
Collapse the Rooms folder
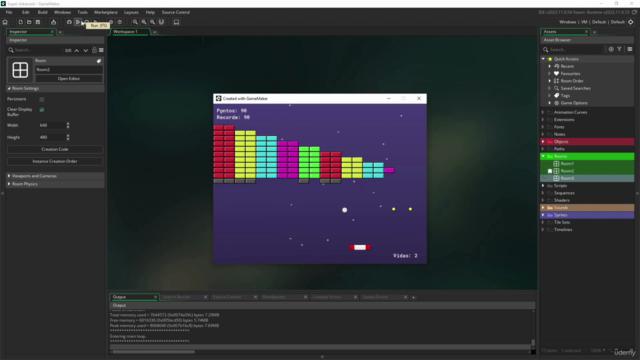coord(543,156)
